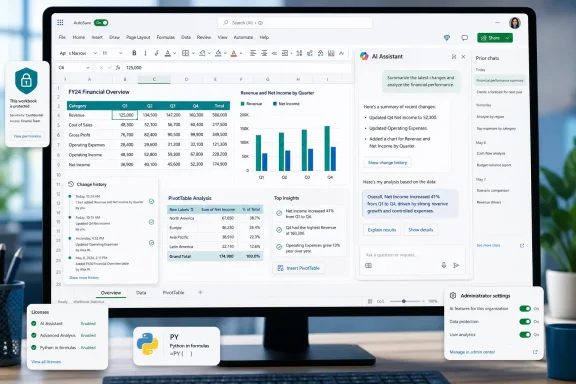Screen dimensions: 576x384
Task: Toggle AI features for this organization
Action: click(x=525, y=309)
